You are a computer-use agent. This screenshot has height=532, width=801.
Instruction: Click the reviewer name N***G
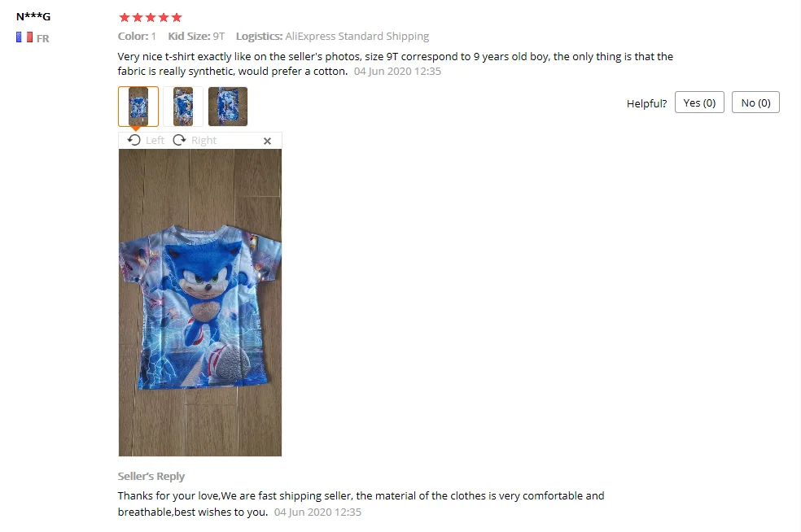[33, 16]
